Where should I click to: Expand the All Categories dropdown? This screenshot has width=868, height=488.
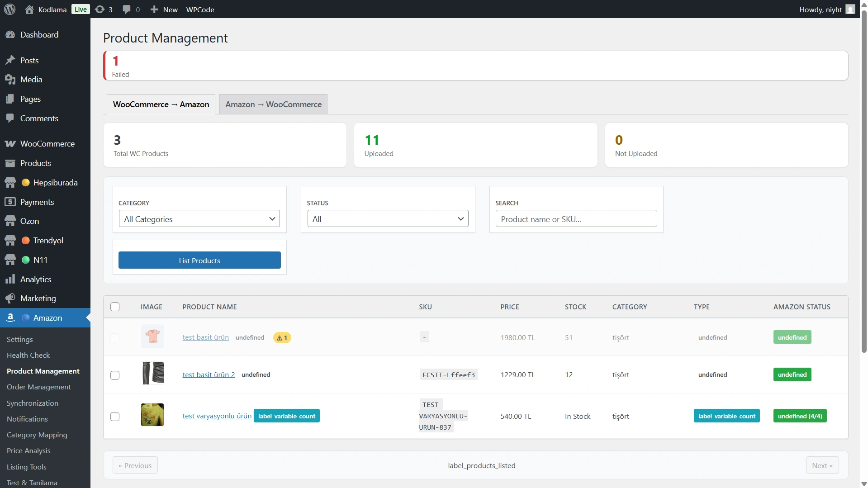pyautogui.click(x=199, y=219)
